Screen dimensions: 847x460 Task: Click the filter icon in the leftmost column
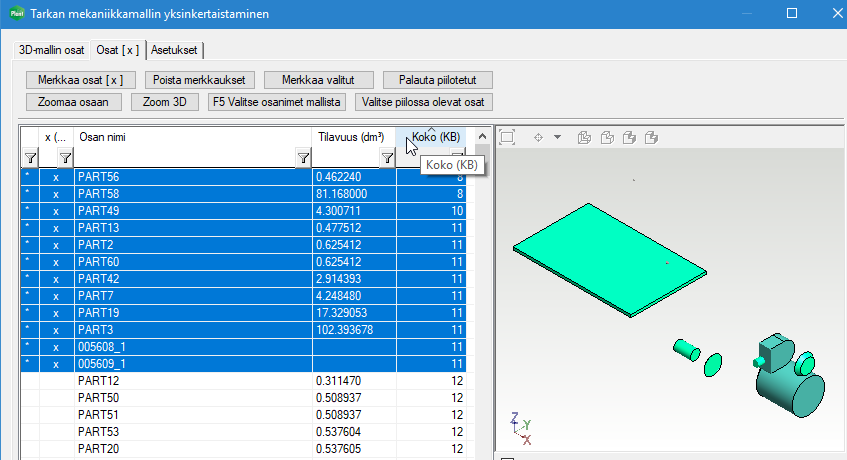pos(30,157)
